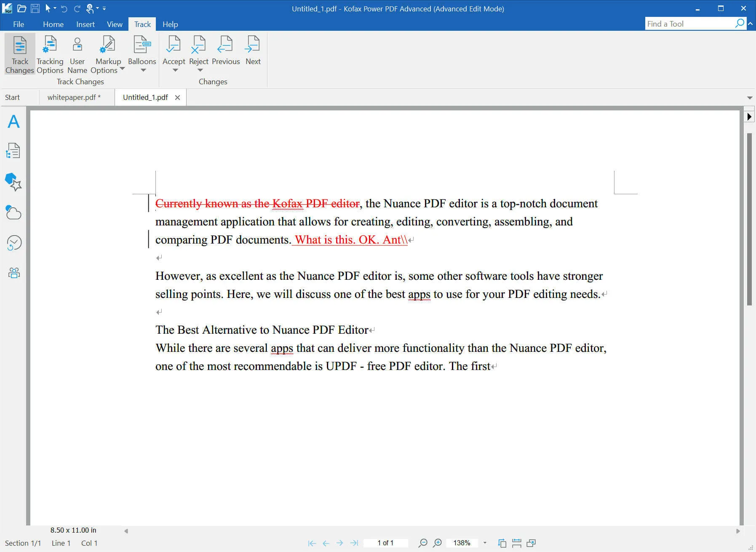Expand the Markup Options dropdown arrow
756x552 pixels.
coord(123,69)
